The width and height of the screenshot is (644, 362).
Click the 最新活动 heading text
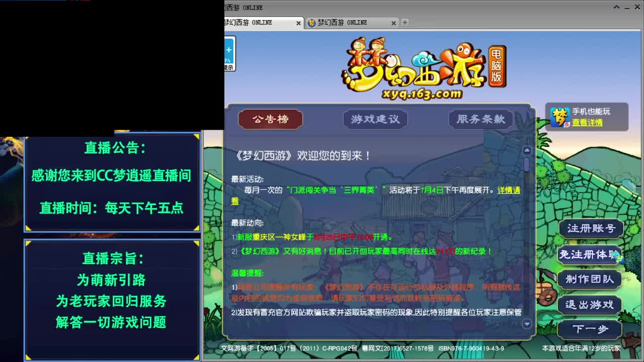pos(248,179)
